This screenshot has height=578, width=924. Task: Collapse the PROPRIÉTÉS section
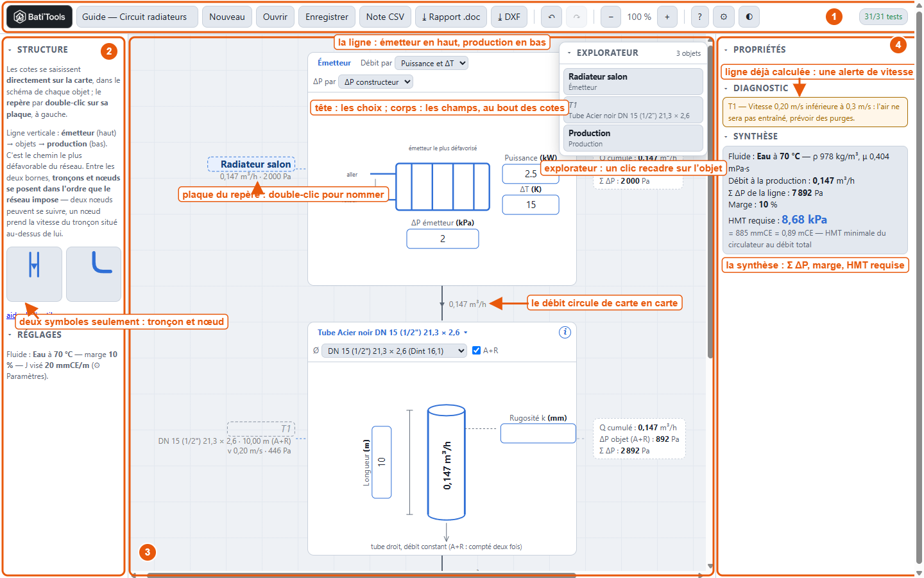755,49
